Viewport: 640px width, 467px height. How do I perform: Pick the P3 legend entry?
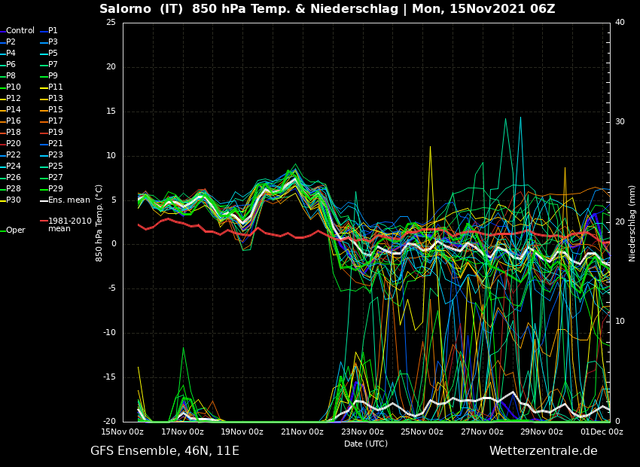(49, 42)
